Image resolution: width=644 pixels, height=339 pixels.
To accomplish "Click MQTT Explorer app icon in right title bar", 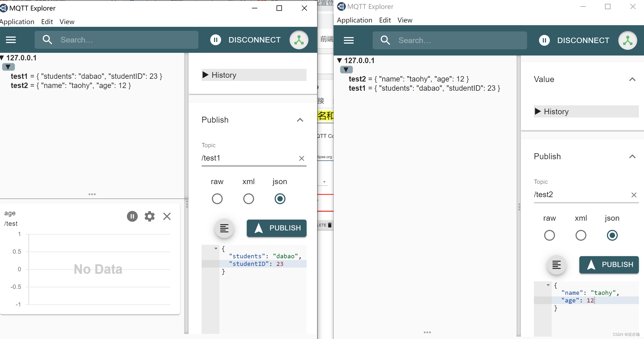I will pyautogui.click(x=341, y=6).
